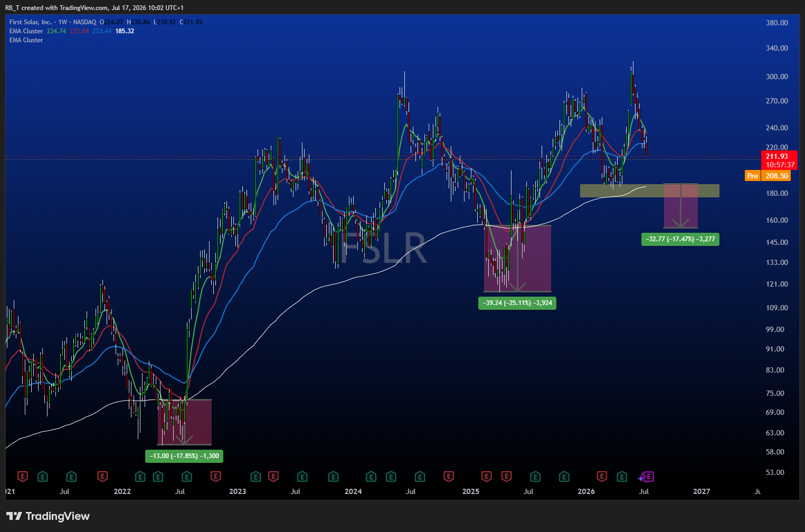Click the orange Pre market label

coord(752,176)
